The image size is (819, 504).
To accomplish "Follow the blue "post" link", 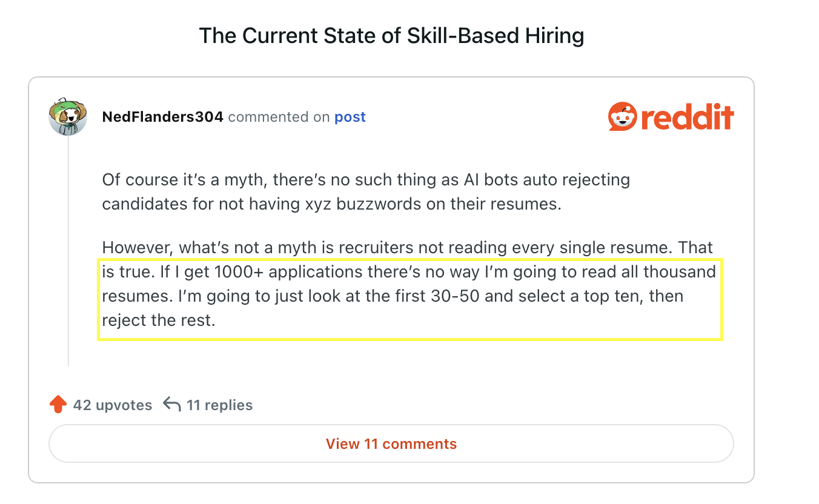I will 350,117.
